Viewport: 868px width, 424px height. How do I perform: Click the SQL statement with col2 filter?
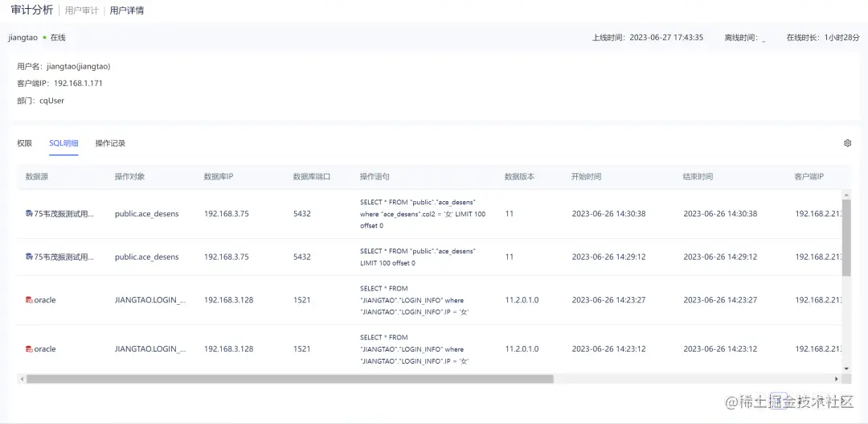click(x=423, y=214)
